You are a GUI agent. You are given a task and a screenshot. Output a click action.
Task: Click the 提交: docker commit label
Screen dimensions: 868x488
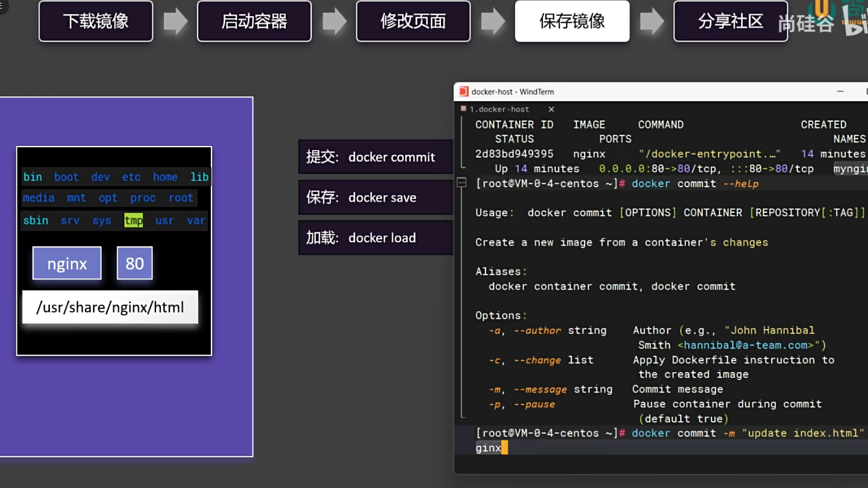pos(375,157)
